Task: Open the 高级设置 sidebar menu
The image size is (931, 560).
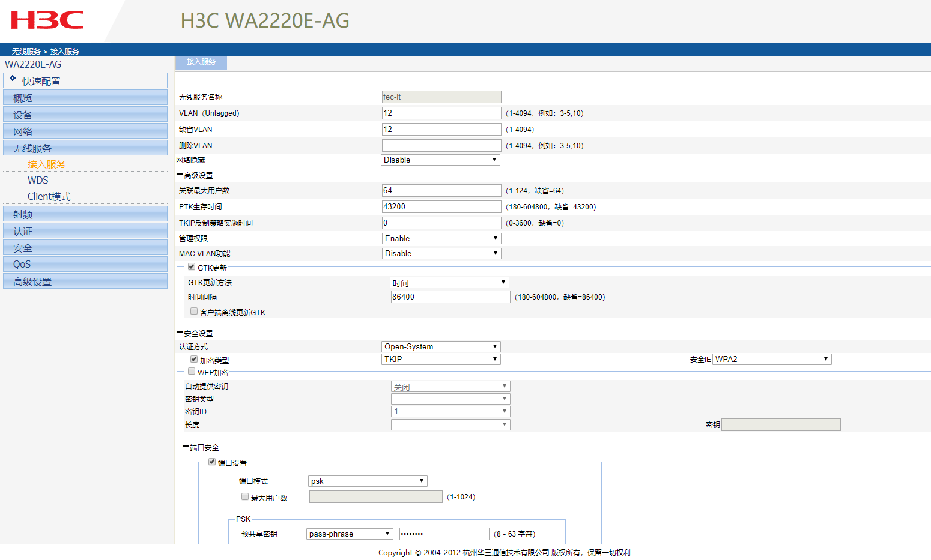Action: click(x=85, y=282)
